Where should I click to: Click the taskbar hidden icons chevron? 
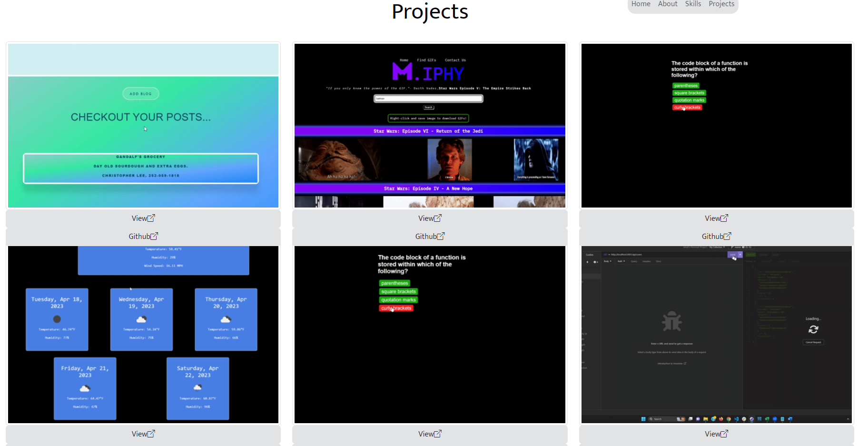coord(848,419)
